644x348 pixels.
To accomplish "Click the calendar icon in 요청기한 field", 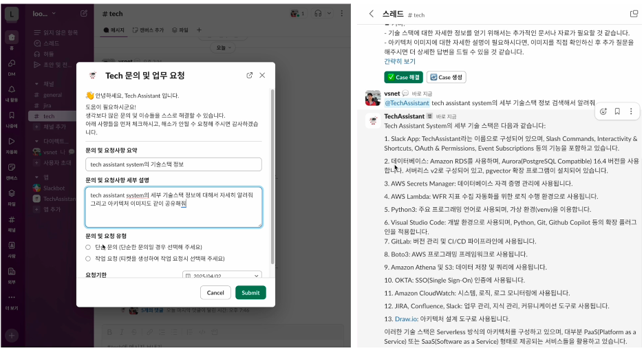I will pos(188,276).
